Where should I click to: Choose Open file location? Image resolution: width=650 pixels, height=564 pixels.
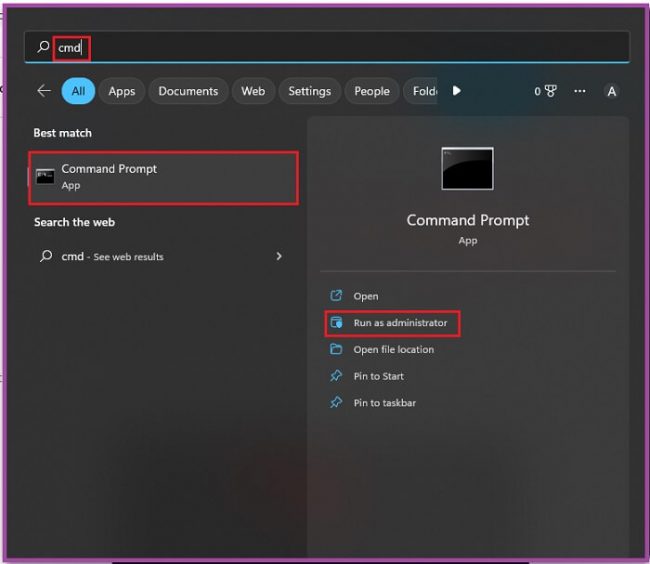pos(393,350)
